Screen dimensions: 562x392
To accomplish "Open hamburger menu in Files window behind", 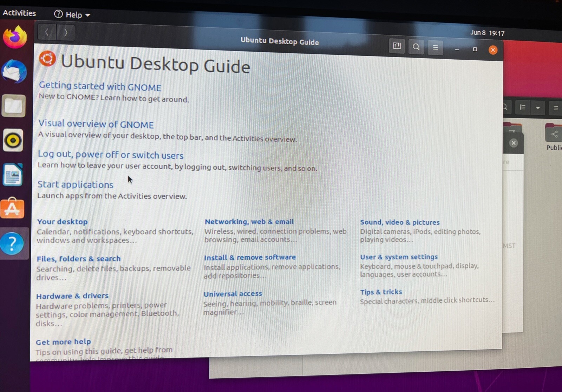I will coord(556,108).
